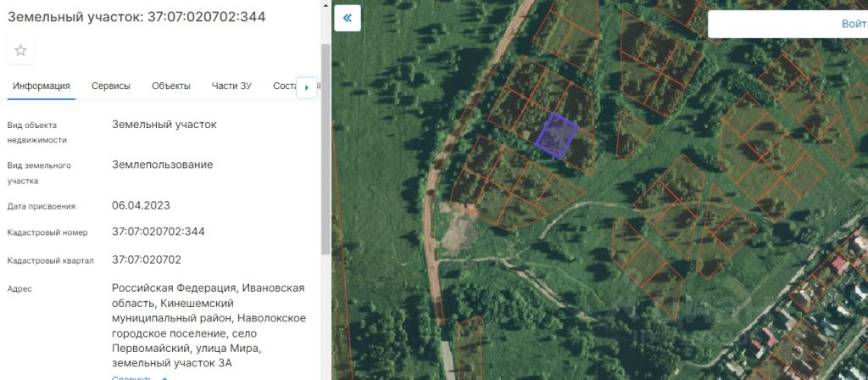
Task: Open the Информация tab
Action: pyautogui.click(x=42, y=86)
